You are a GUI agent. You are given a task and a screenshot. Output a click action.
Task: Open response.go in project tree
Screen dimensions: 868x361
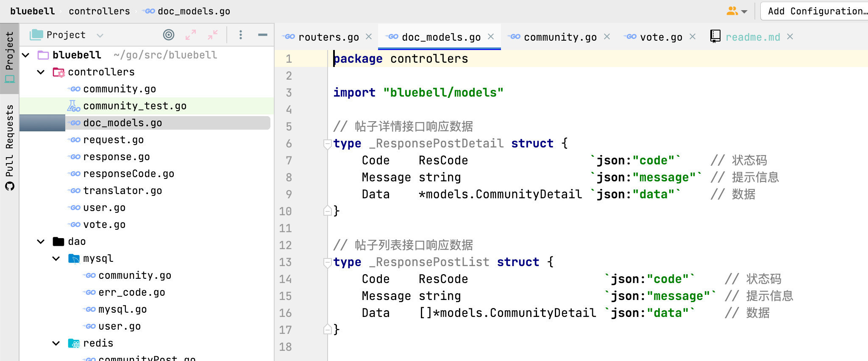(x=117, y=157)
